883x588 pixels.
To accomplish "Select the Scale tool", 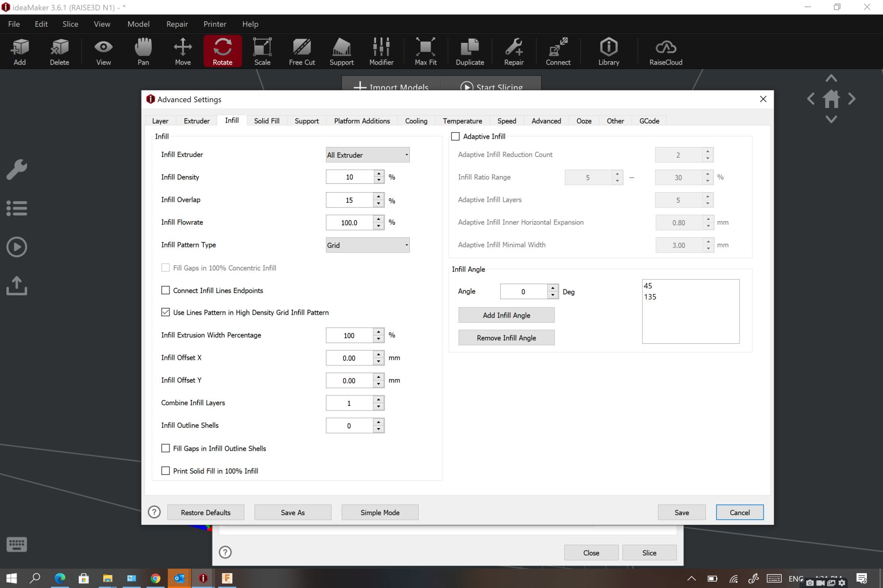I will tap(262, 51).
